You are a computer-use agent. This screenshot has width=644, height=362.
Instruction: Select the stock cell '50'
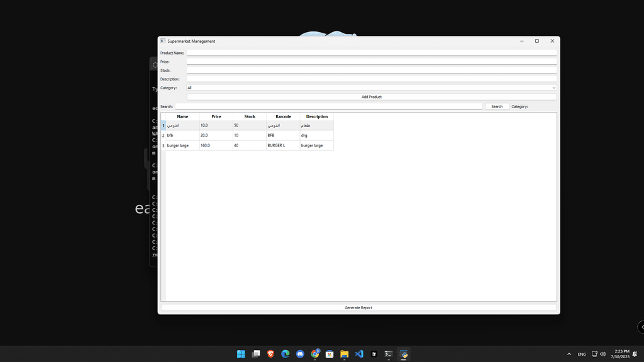[x=250, y=126]
